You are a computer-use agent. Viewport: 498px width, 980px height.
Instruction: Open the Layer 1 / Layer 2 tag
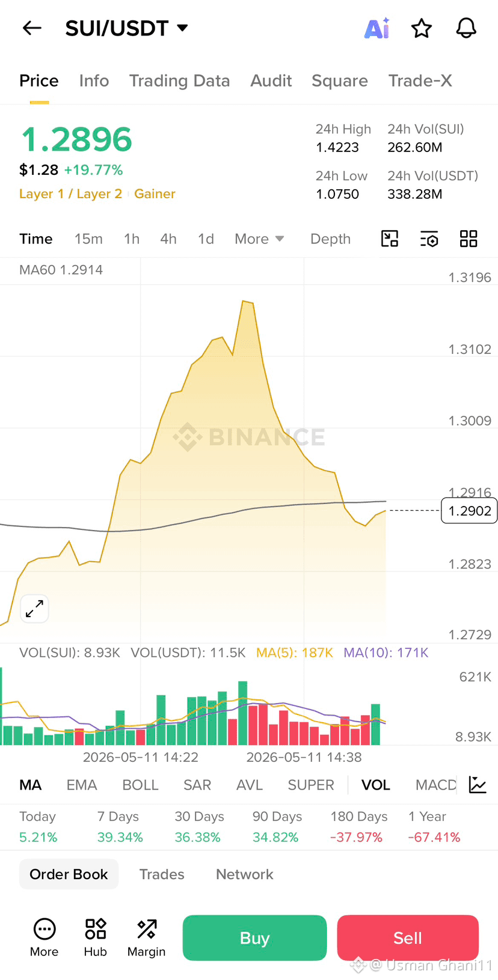pos(70,194)
